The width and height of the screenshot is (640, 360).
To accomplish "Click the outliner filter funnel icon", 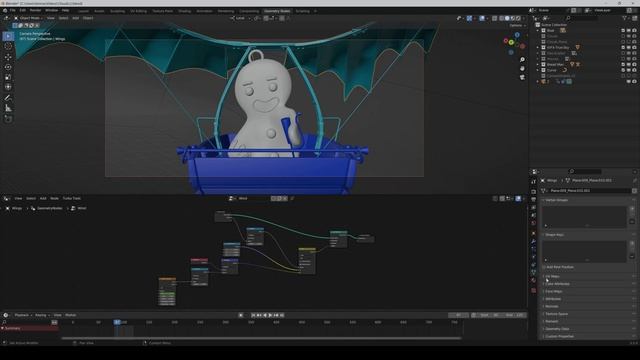I will coord(624,18).
